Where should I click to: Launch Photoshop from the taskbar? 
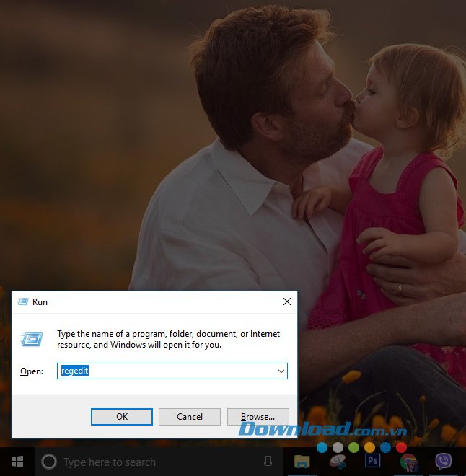(x=373, y=462)
